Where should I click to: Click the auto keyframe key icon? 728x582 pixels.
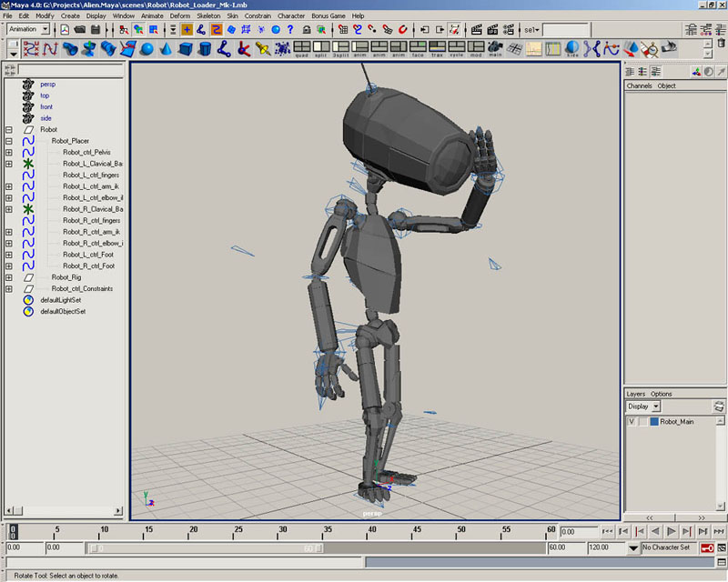click(x=706, y=548)
